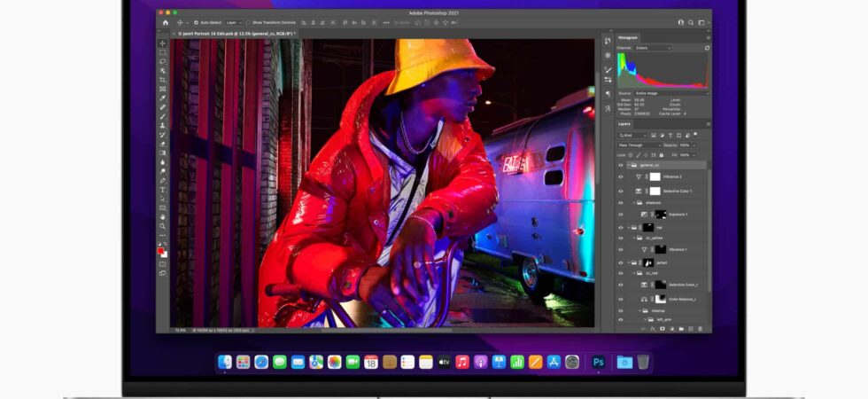This screenshot has width=868, height=399.
Task: Toggle the layer filter on/off switch
Action: tap(696, 134)
